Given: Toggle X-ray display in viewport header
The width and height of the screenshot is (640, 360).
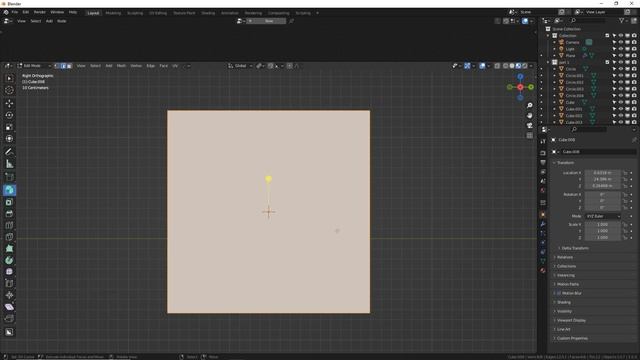Looking at the screenshot, I should click(x=497, y=66).
